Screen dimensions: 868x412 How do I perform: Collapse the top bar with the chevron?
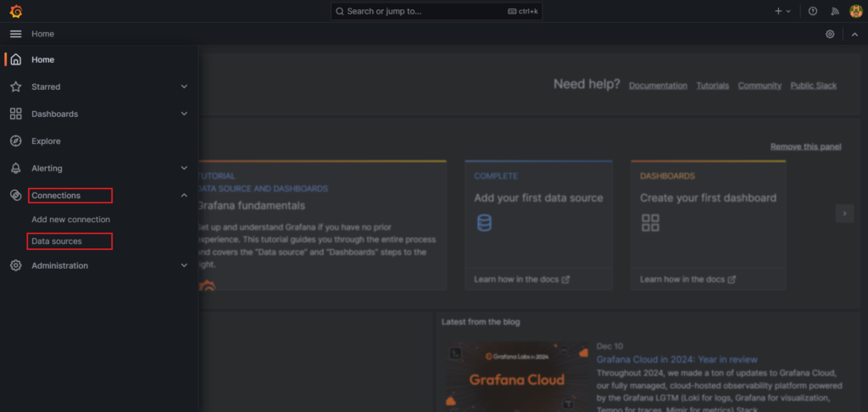click(x=854, y=34)
